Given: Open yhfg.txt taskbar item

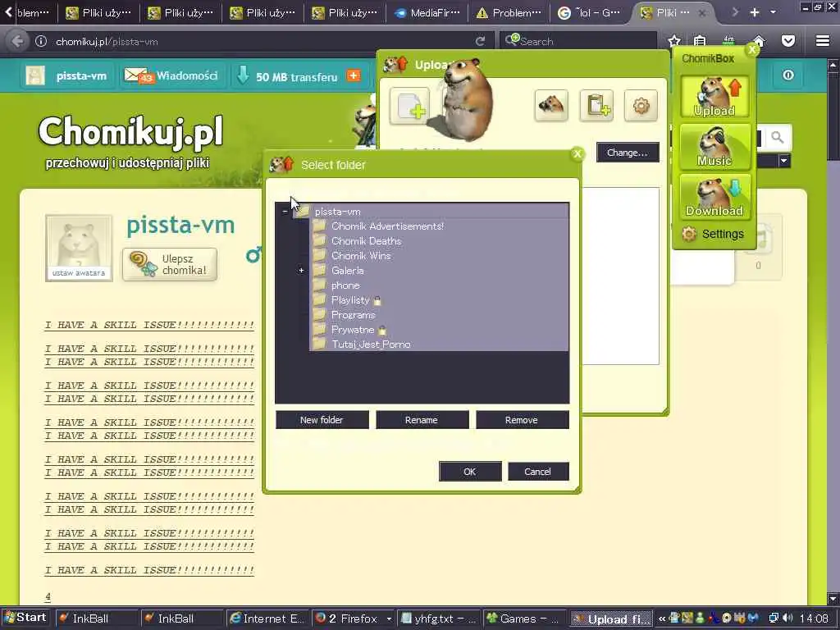Looking at the screenshot, I should click(x=439, y=619).
